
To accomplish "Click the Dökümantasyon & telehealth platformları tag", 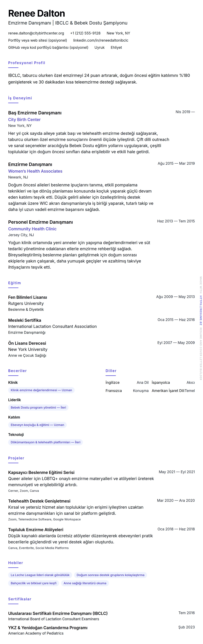I will coord(46,442).
